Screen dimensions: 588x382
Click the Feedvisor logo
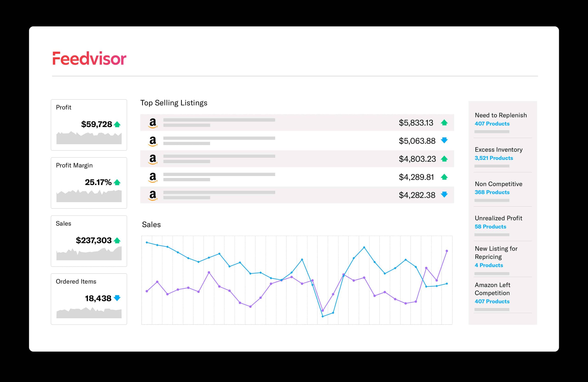(x=89, y=58)
